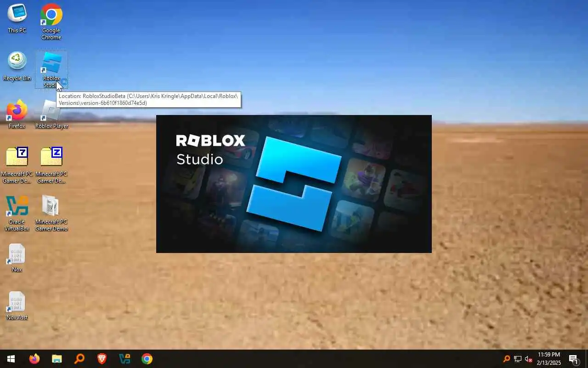Open the notification center icon

[573, 359]
